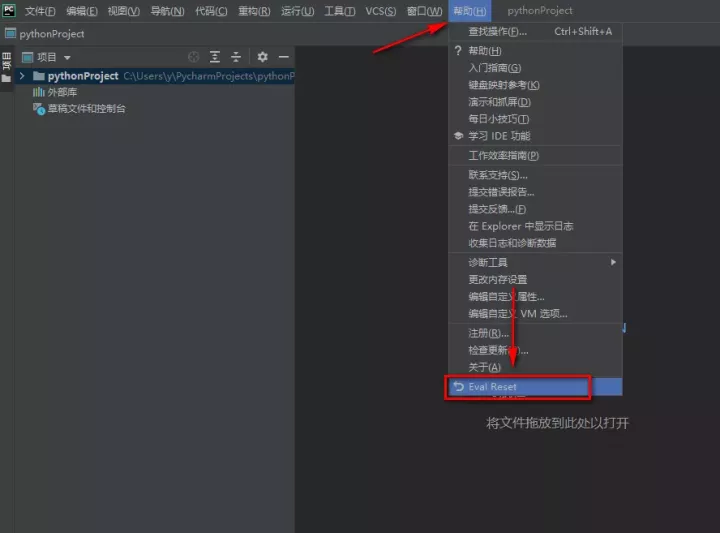Click the expand all icon in project panel
The width and height of the screenshot is (720, 533).
tap(215, 57)
